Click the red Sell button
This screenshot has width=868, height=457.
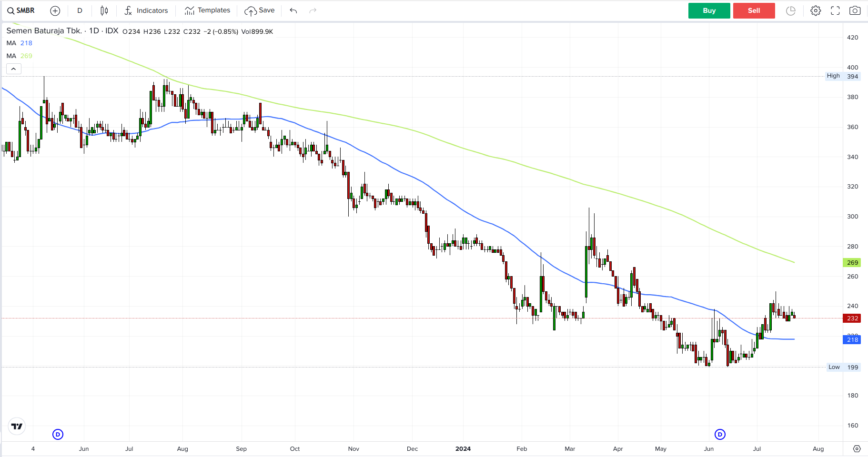pyautogui.click(x=754, y=10)
